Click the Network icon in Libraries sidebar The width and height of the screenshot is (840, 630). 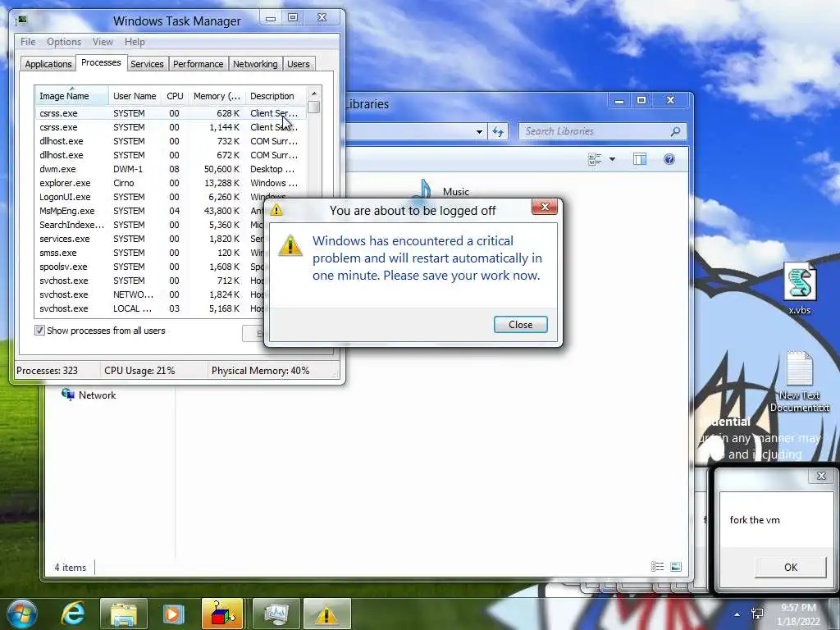click(68, 395)
